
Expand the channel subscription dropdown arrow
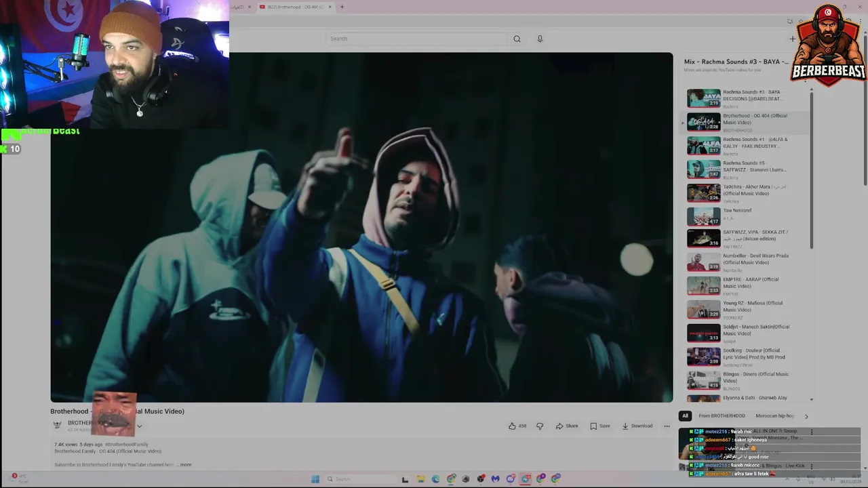tap(139, 426)
